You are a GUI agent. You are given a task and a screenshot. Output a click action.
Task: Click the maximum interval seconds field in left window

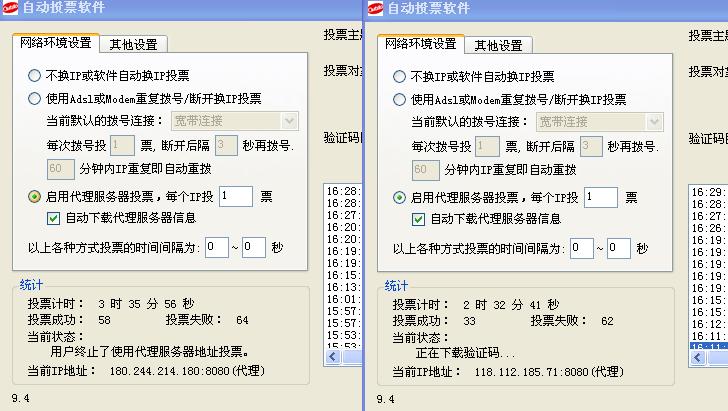click(253, 247)
